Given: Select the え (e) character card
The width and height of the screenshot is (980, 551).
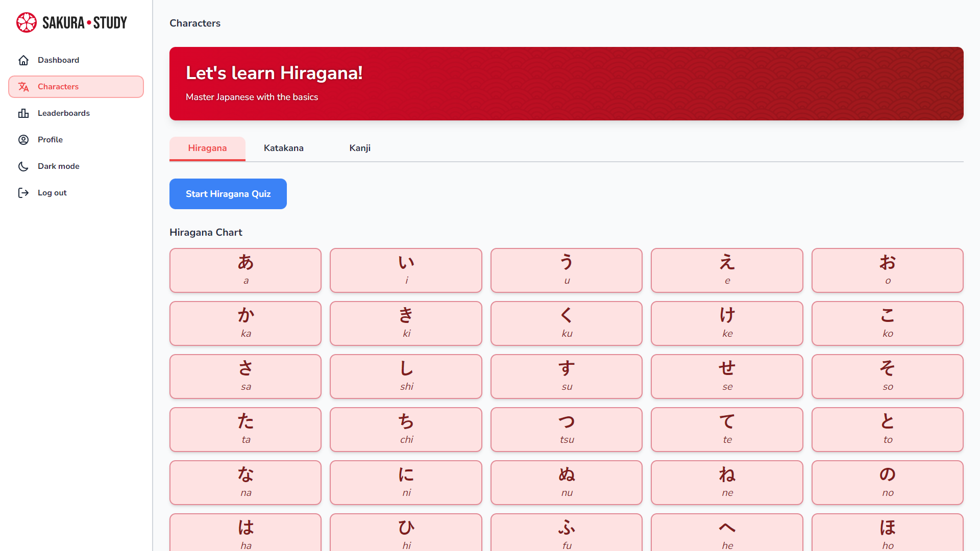Looking at the screenshot, I should (x=727, y=270).
